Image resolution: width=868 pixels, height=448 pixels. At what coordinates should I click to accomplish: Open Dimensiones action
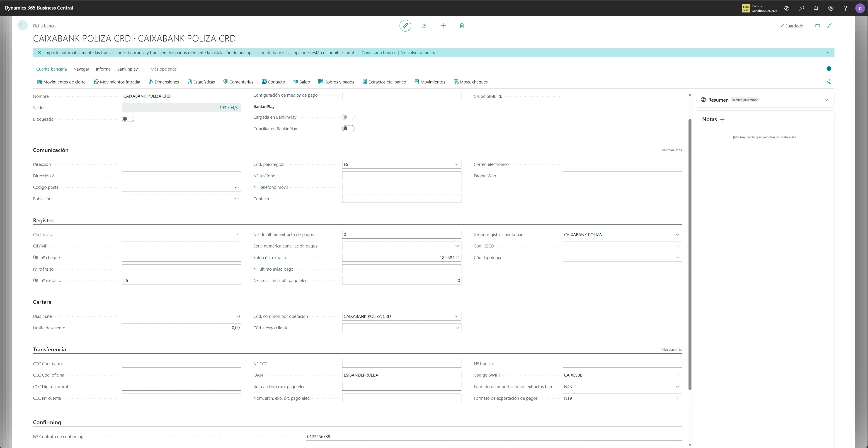[164, 82]
